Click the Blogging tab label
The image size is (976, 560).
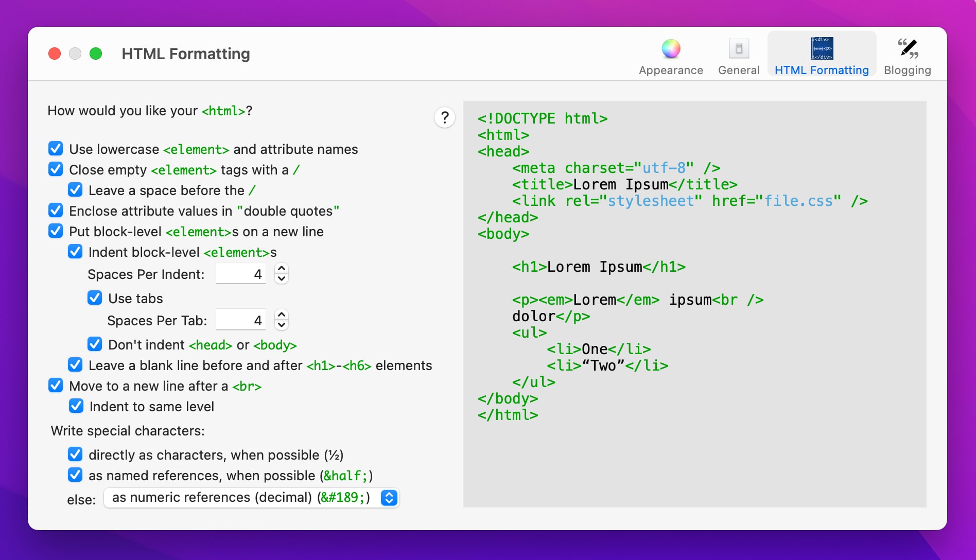point(908,70)
